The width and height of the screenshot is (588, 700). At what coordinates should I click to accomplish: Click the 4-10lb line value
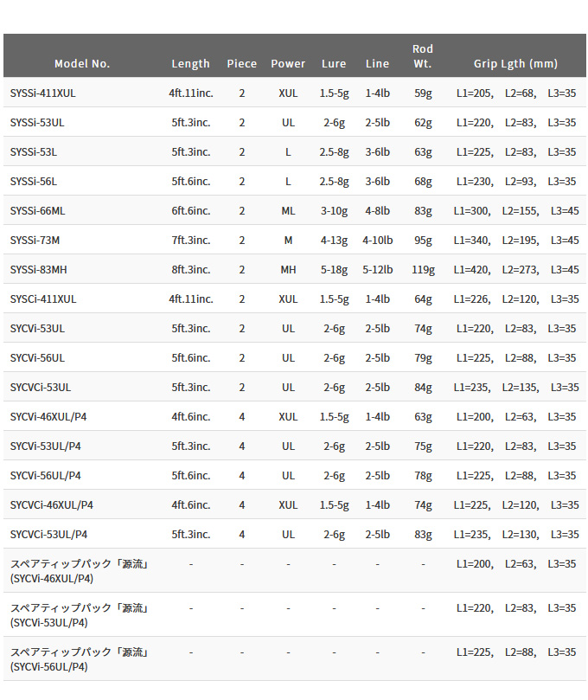click(x=377, y=241)
